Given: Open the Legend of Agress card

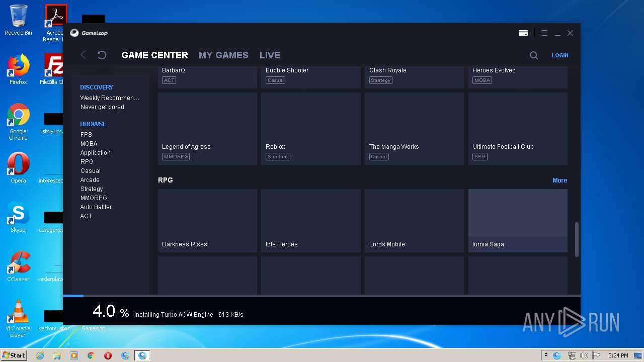Looking at the screenshot, I should click(x=207, y=129).
